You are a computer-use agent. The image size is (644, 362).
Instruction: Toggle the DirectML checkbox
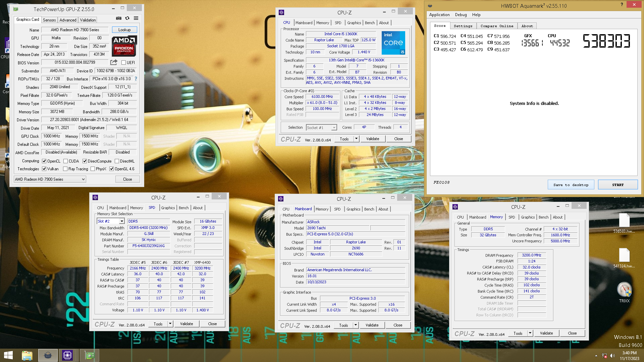(117, 161)
